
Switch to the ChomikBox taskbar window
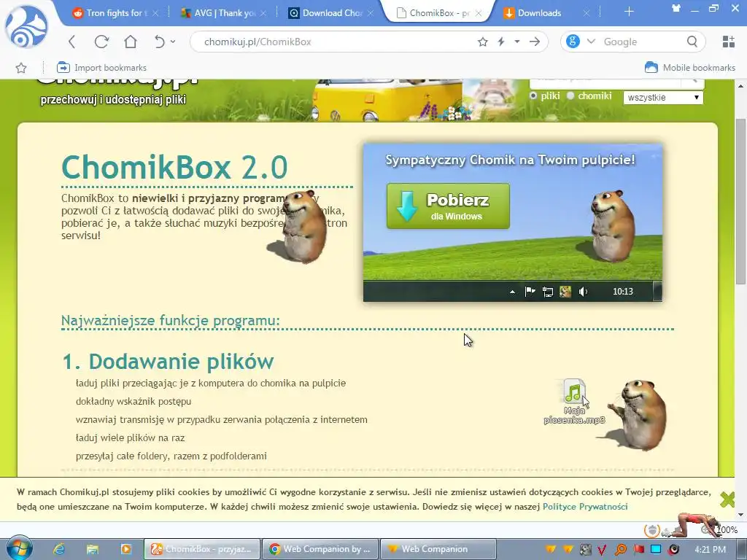coord(202,549)
